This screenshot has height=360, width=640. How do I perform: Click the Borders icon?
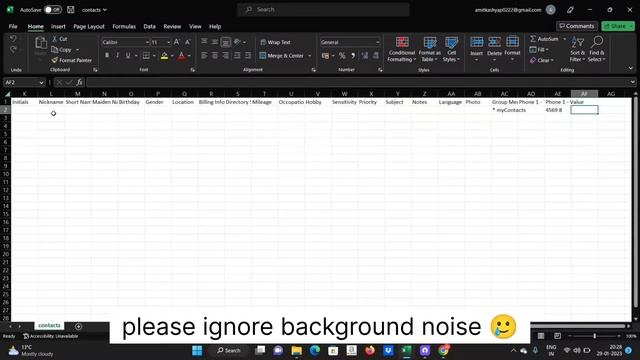(146, 56)
